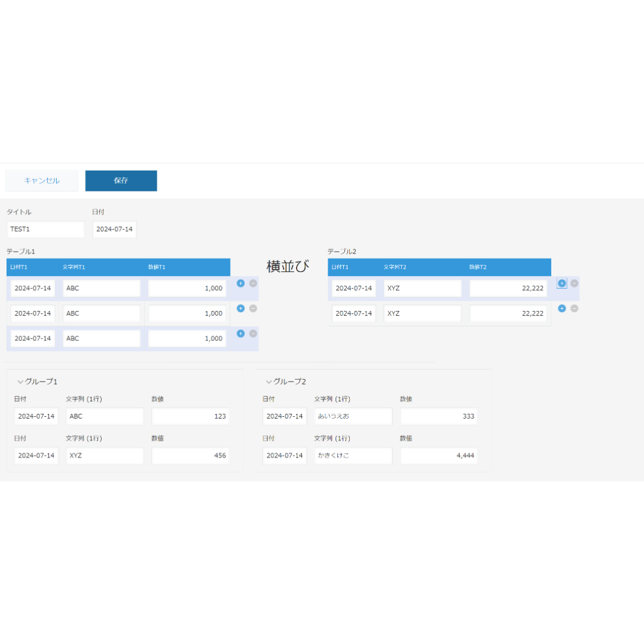Add row after second Table2 row
644x644 pixels.
click(562, 308)
